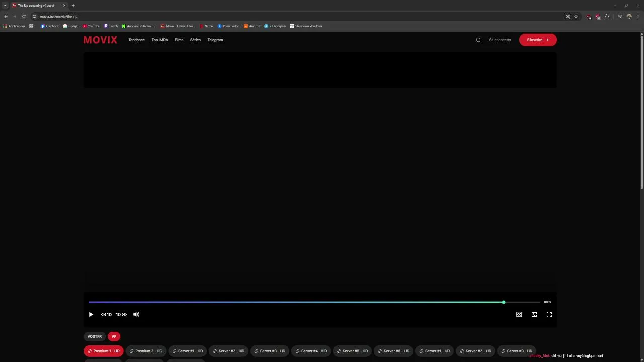Open the Extensions puzzle icon
This screenshot has height=362, width=644.
click(x=607, y=16)
